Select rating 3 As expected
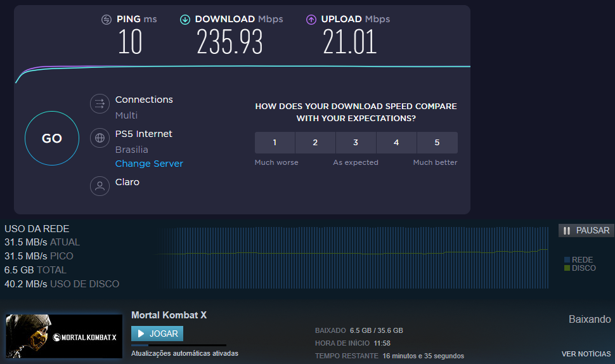This screenshot has height=364, width=615. [356, 143]
